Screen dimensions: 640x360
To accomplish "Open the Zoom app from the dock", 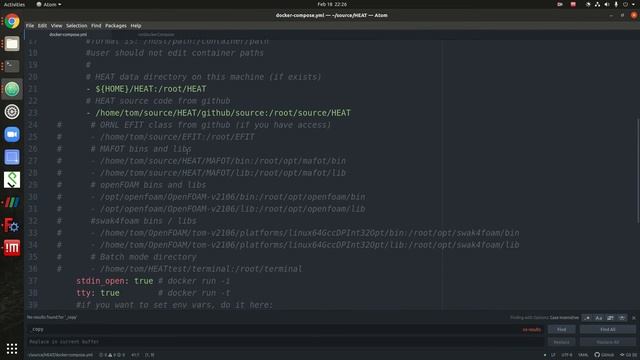I will pos(12,134).
